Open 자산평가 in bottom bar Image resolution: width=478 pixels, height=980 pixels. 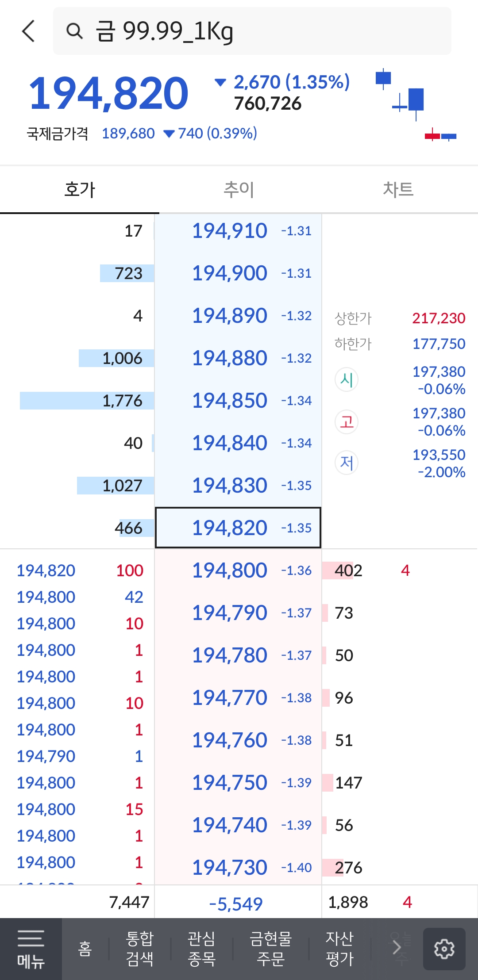(339, 949)
